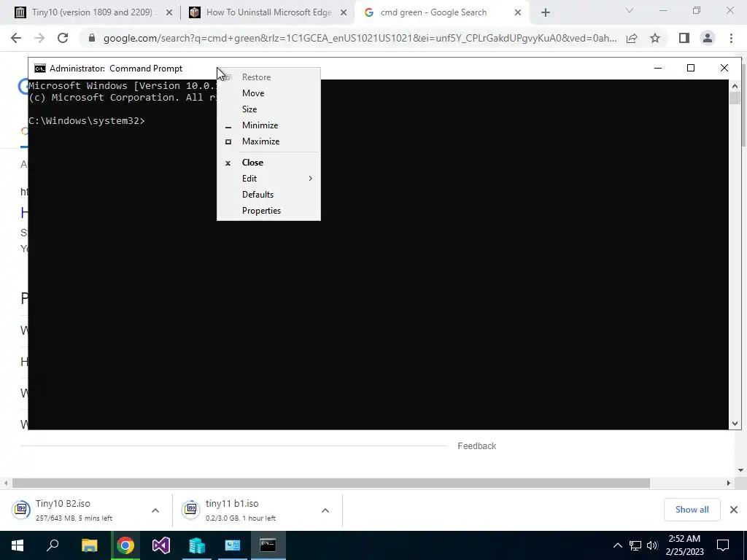Open a new Chrome tab
This screenshot has width=747, height=560.
click(546, 13)
